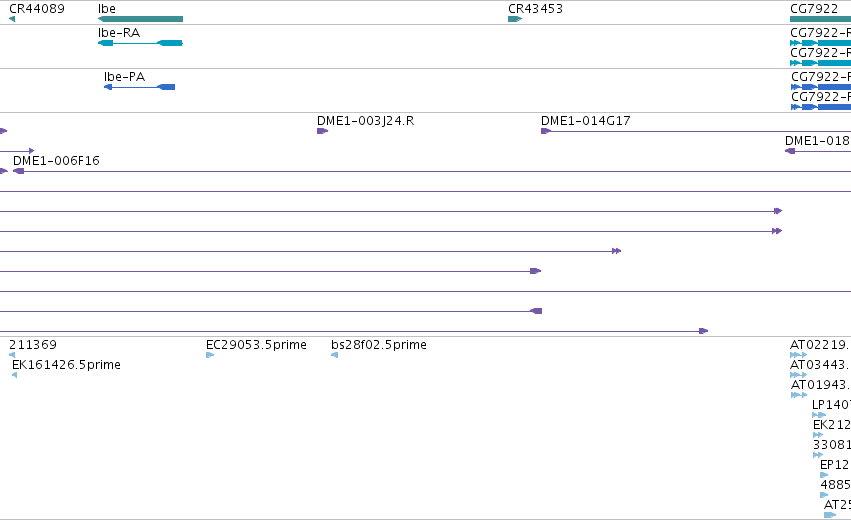Screen dimensions: 851x520
Task: Click the DME1-014G17 clone label
Action: pos(586,121)
